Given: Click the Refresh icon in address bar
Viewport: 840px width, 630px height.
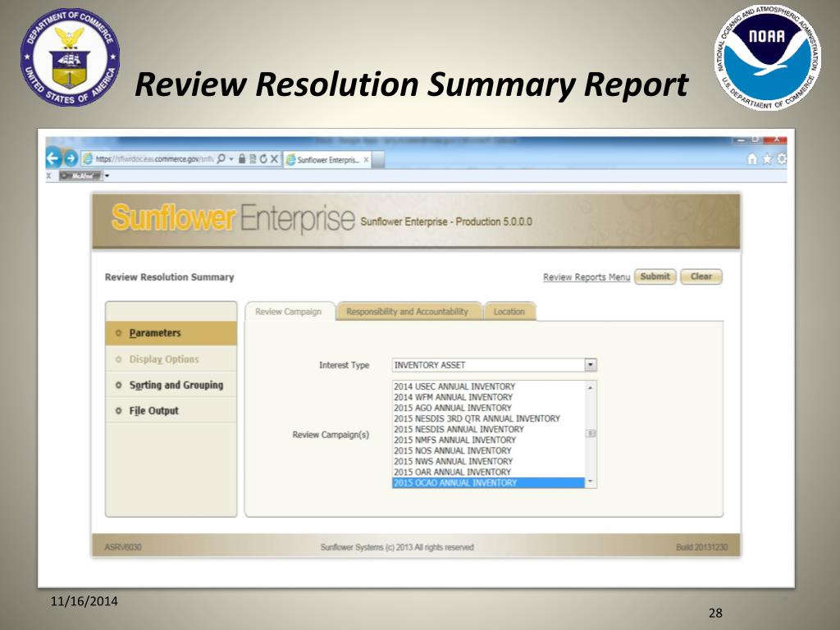Looking at the screenshot, I should click(263, 159).
